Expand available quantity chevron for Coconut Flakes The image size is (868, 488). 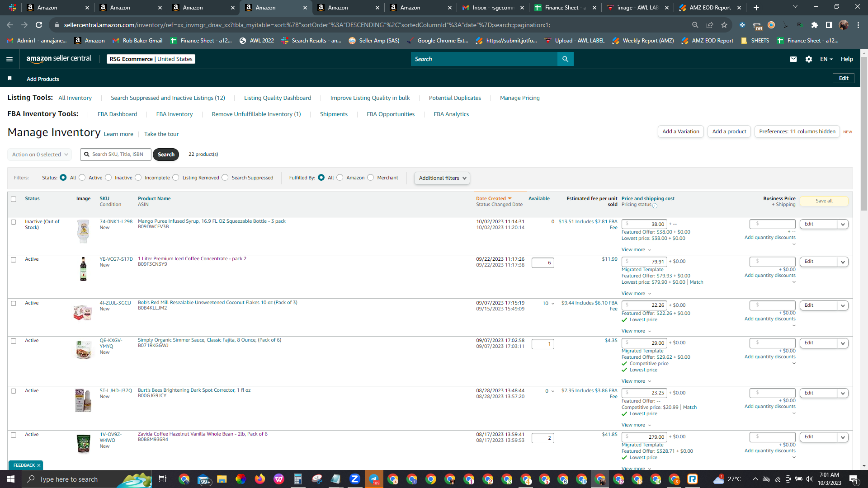(553, 304)
